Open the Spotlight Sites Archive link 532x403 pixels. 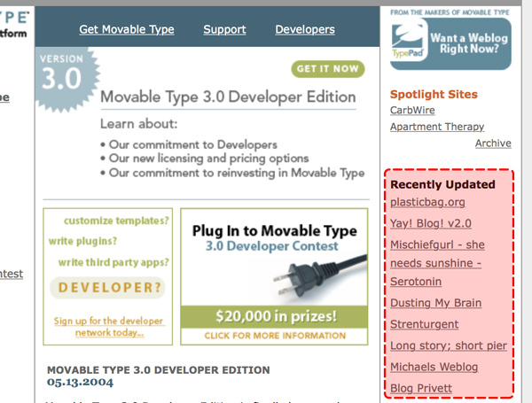(493, 143)
